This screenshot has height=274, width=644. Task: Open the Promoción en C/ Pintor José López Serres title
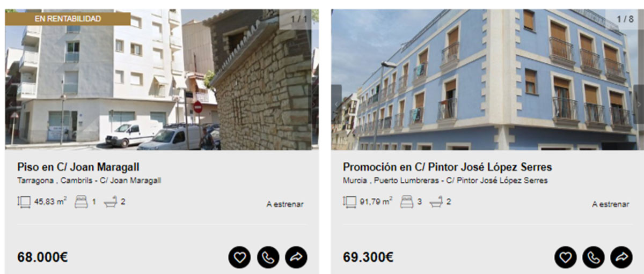point(448,167)
